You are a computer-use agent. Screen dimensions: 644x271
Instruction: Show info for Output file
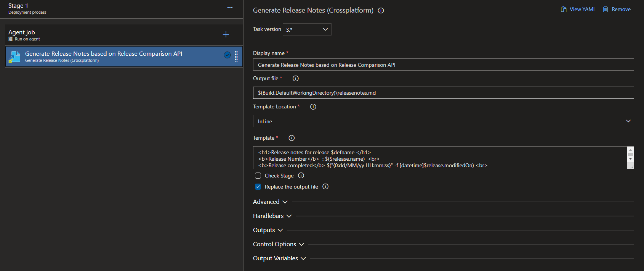pyautogui.click(x=296, y=78)
